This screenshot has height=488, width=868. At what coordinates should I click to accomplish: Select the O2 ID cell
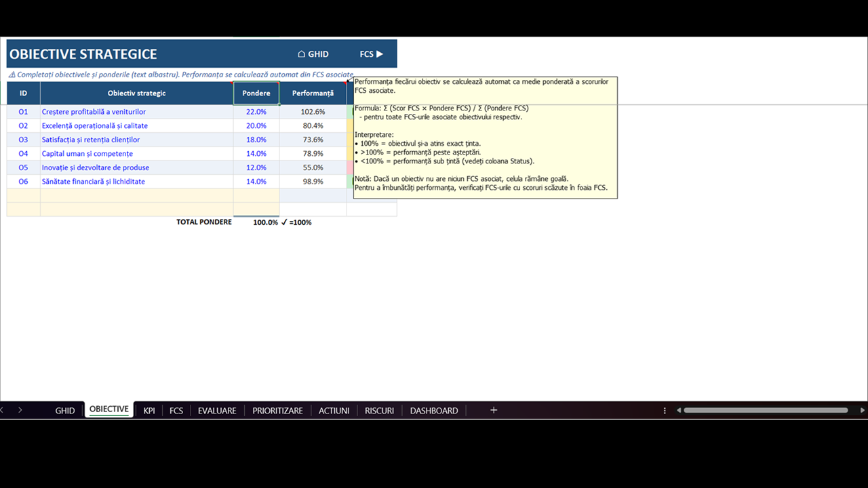tap(24, 125)
